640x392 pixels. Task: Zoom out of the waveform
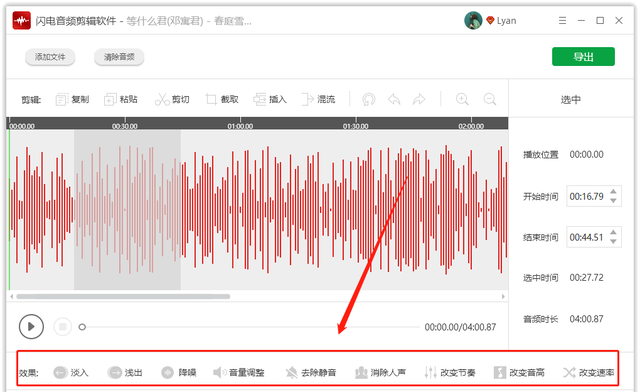(489, 99)
